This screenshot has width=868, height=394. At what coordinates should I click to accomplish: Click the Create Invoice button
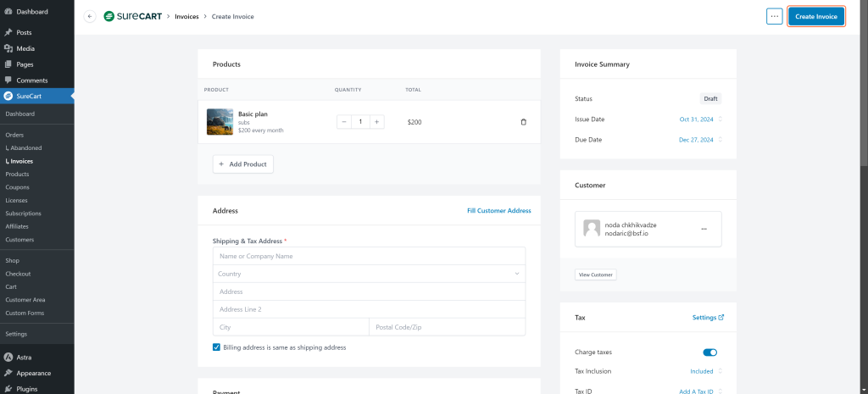click(815, 16)
